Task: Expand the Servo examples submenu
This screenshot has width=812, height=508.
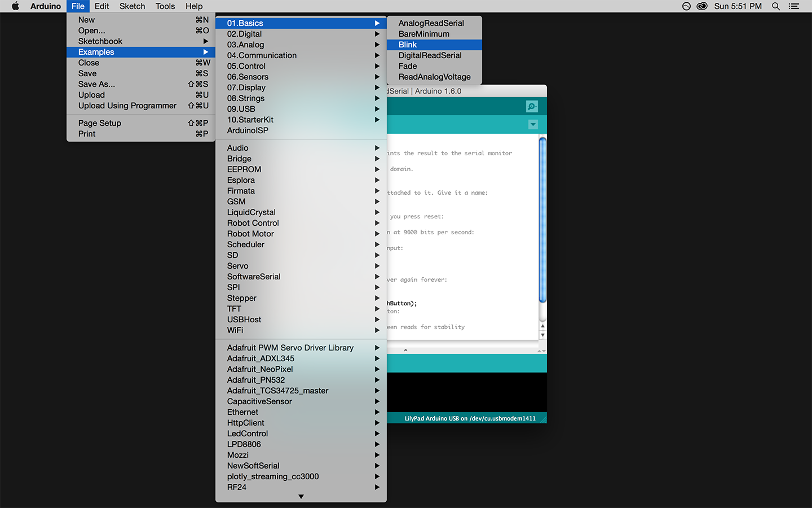Action: coord(301,266)
